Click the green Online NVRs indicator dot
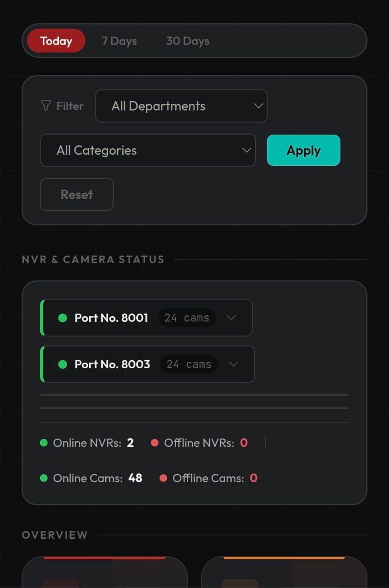Screen dimensions: 389x588 (44, 443)
